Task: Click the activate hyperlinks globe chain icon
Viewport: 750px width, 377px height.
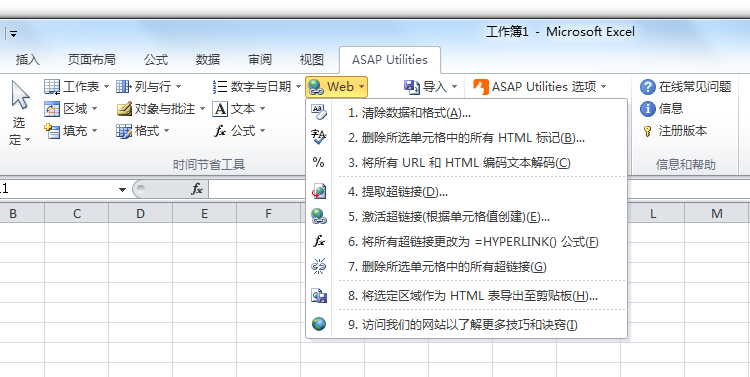Action: (319, 216)
